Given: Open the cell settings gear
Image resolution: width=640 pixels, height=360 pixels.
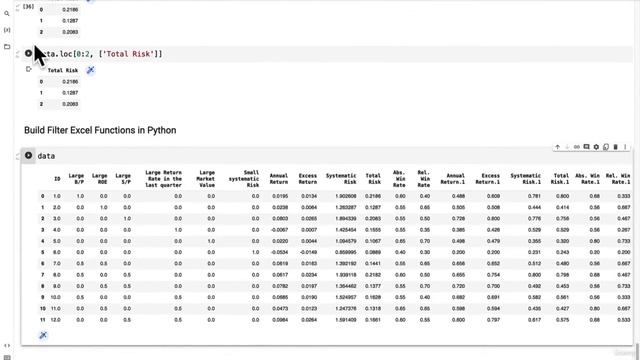Looking at the screenshot, I should tap(596, 147).
